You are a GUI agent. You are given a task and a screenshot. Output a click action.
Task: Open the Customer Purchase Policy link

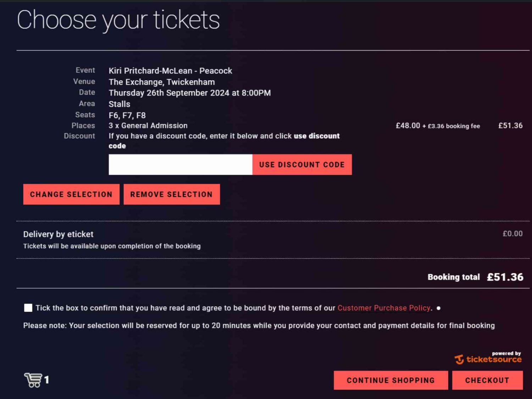(x=384, y=308)
